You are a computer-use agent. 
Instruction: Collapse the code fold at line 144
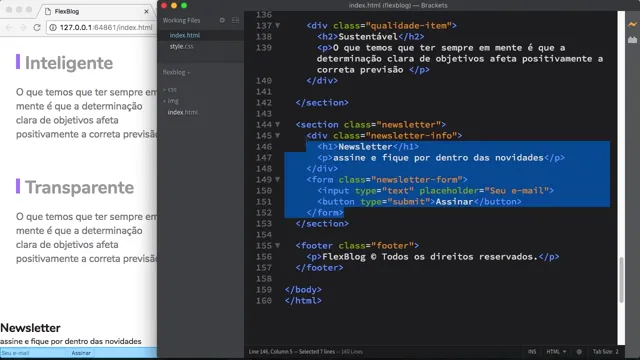point(278,124)
